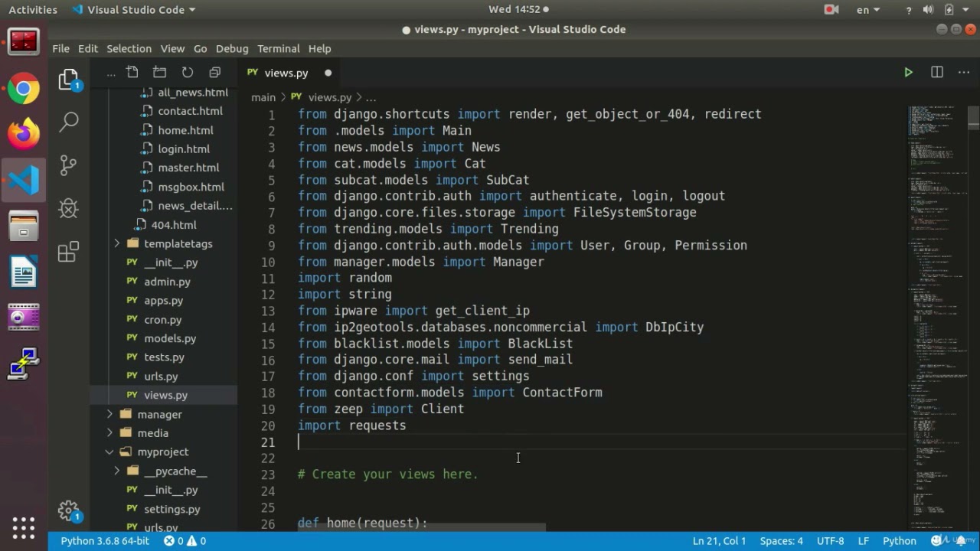
Task: Open editor's more actions menu
Action: click(x=964, y=72)
